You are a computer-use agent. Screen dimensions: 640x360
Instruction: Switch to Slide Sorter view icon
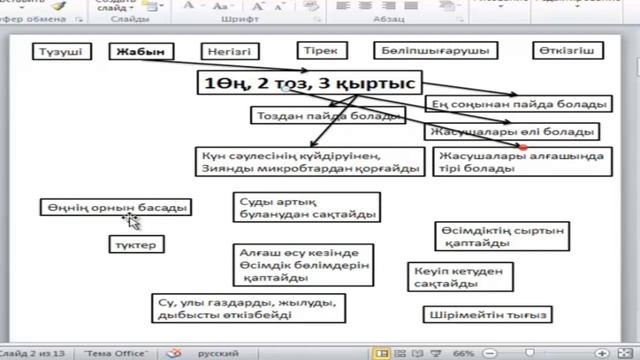(400, 353)
